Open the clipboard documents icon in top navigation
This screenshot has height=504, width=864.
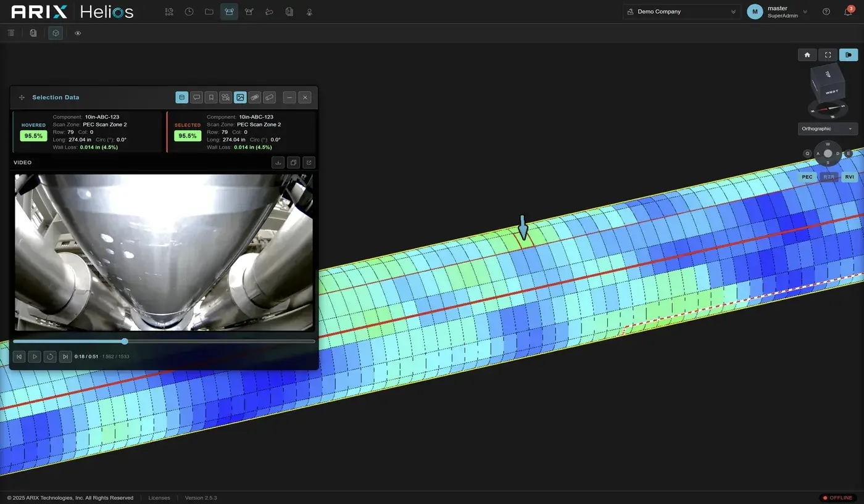point(289,12)
